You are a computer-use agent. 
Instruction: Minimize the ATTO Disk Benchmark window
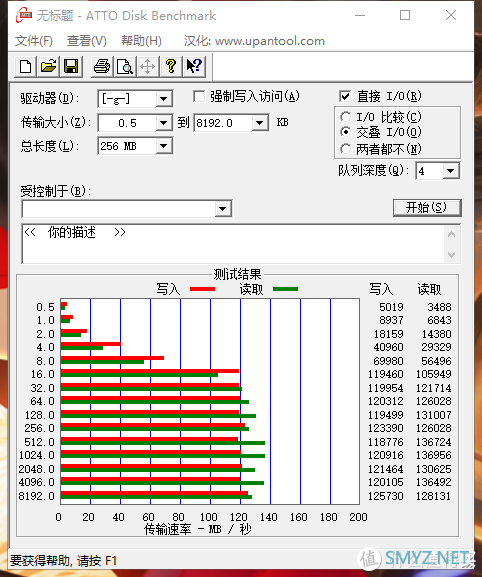(x=360, y=15)
